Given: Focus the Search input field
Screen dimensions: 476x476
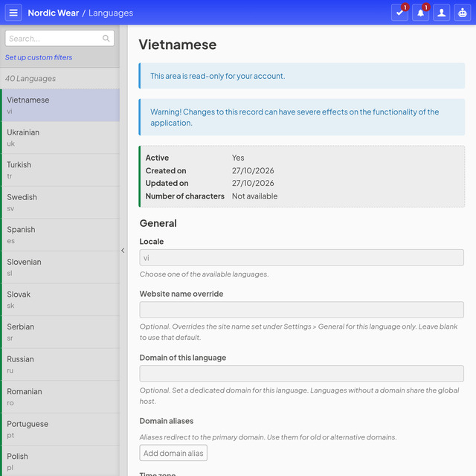Looking at the screenshot, I should pos(59,38).
